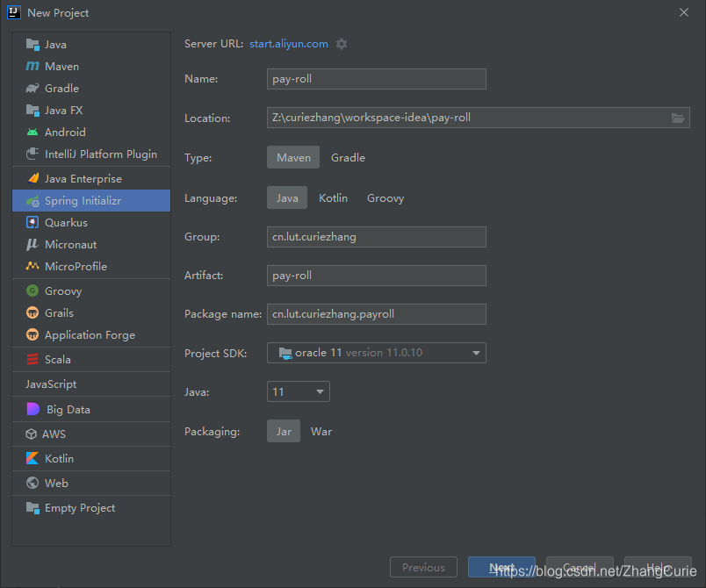Viewport: 706px width, 588px height.
Task: Open server URL settings gear
Action: (x=342, y=44)
